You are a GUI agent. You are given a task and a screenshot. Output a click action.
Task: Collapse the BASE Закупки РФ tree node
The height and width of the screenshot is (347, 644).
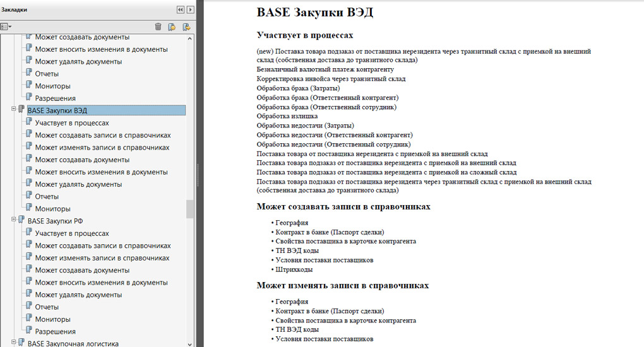tap(13, 220)
